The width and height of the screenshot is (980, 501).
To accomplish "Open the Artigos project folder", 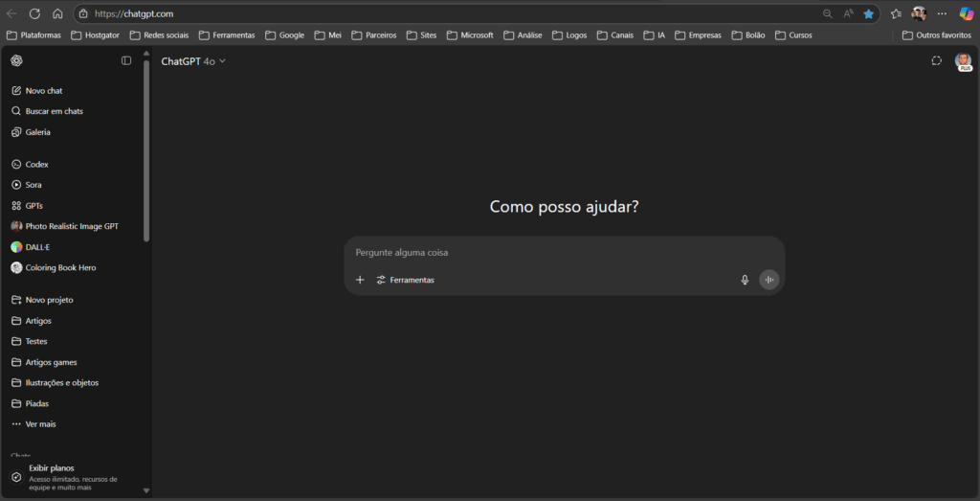I will [32, 321].
